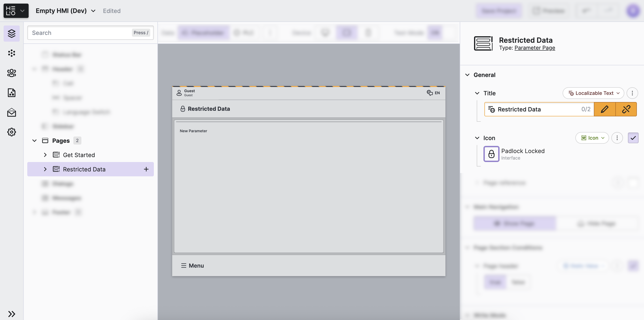Open Icon options three-dot menu
The image size is (644, 320).
617,138
